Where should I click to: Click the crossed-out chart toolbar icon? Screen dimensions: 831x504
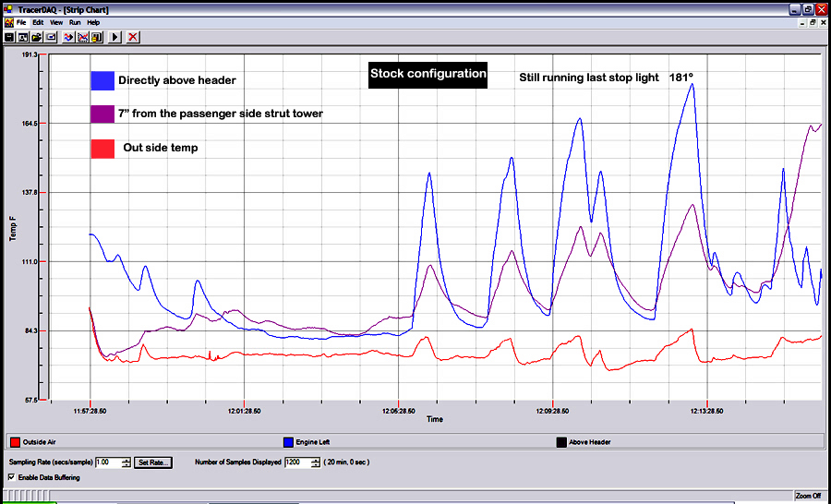pyautogui.click(x=82, y=37)
